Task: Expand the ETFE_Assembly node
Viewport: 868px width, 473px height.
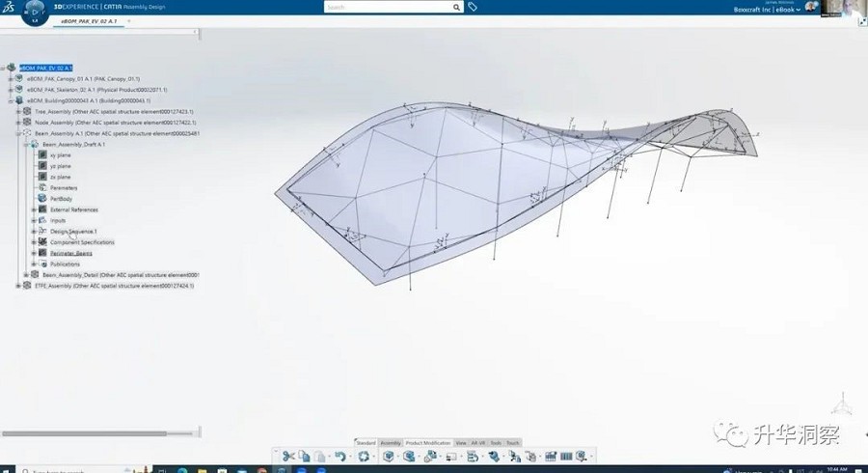Action: [x=18, y=286]
